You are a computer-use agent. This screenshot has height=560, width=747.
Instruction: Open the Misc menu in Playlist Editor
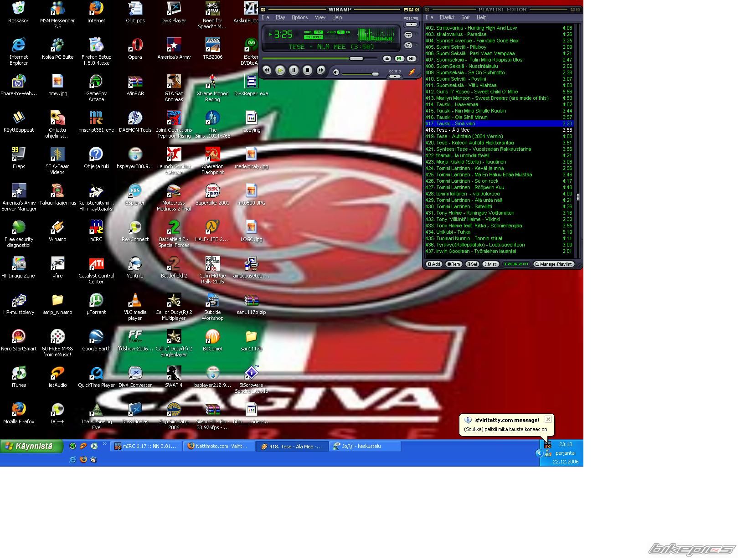(x=490, y=264)
